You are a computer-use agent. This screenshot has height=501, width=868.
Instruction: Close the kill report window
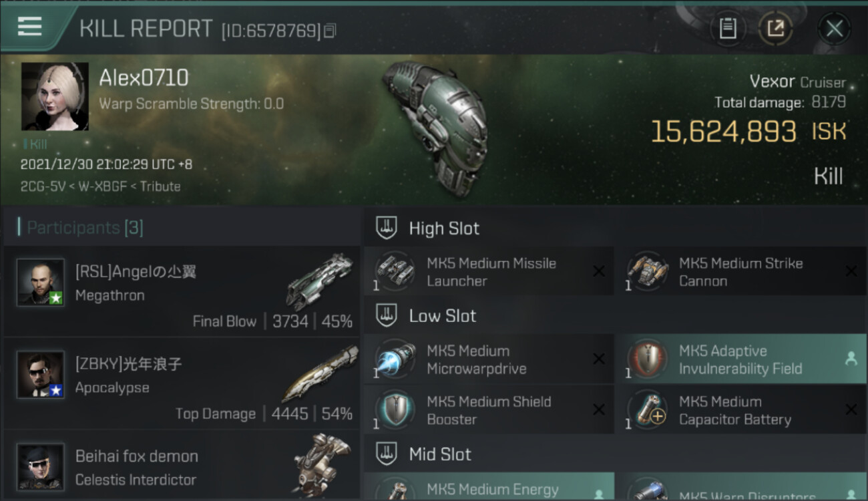[x=834, y=29]
